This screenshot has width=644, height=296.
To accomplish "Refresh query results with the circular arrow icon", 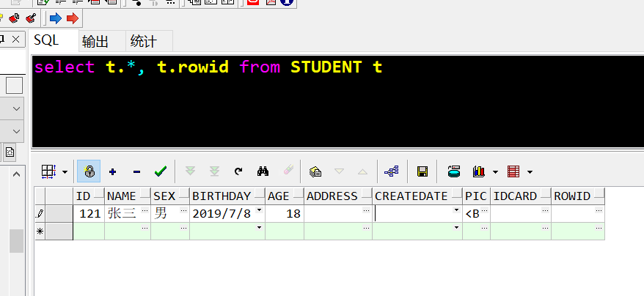I will point(238,171).
